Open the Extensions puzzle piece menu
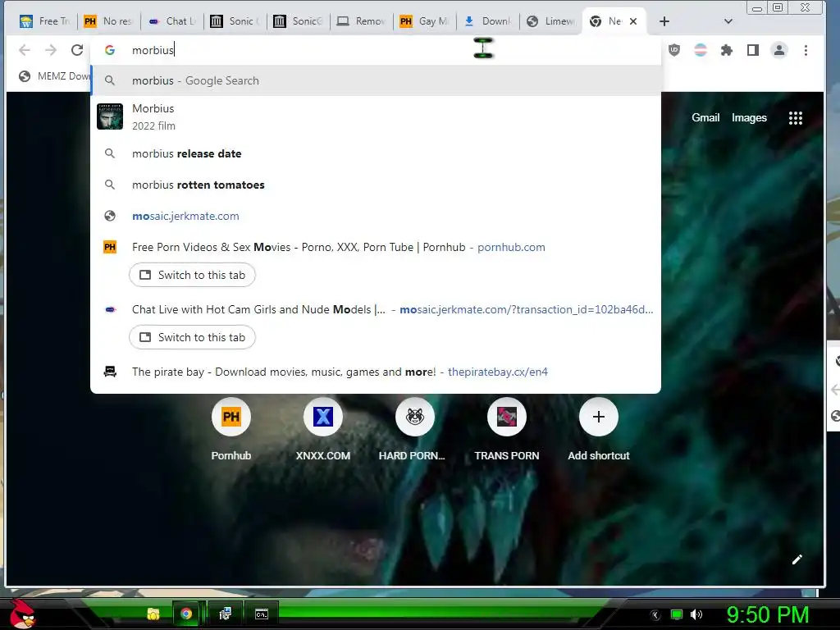Viewport: 840px width, 630px height. tap(727, 50)
